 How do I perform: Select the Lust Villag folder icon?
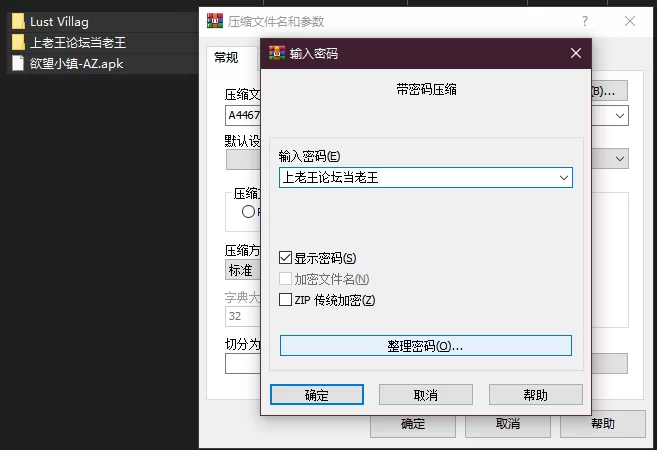(18, 21)
